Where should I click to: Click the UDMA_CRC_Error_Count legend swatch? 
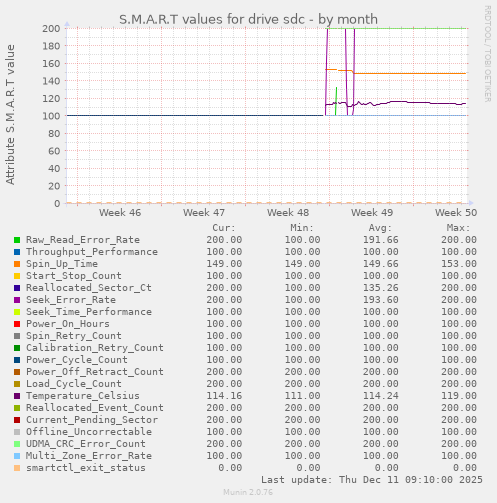tap(17, 444)
